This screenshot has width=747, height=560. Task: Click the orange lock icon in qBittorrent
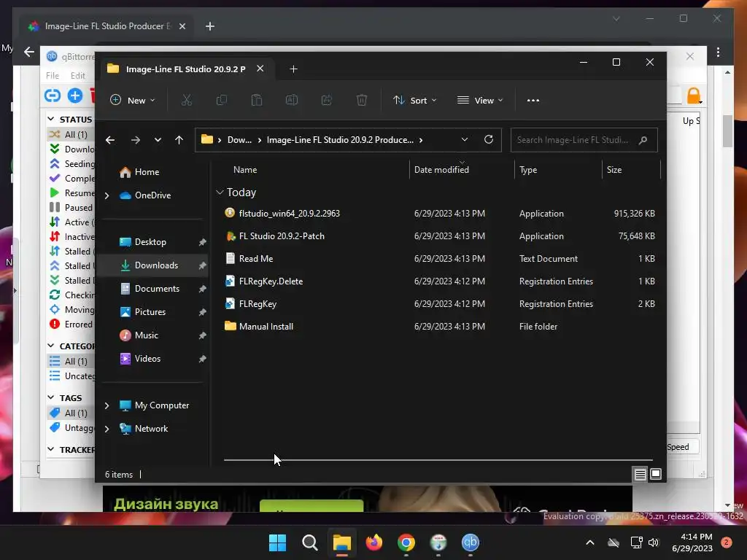tap(694, 96)
